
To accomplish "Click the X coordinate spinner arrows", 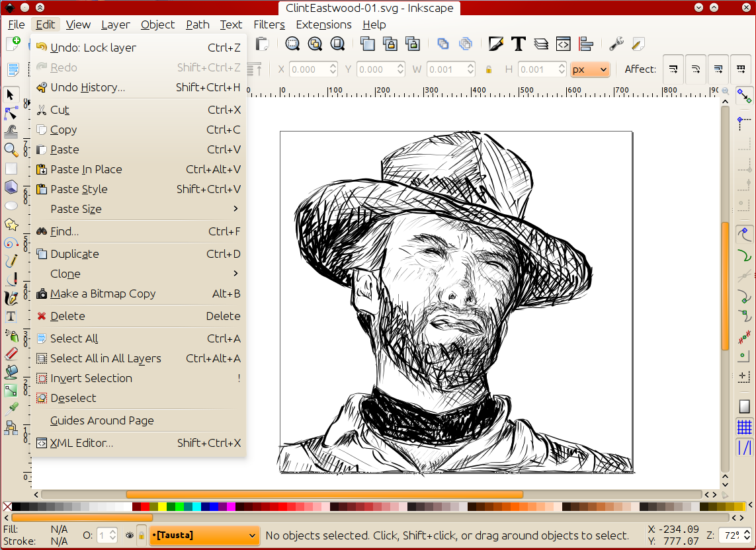I will click(x=333, y=69).
